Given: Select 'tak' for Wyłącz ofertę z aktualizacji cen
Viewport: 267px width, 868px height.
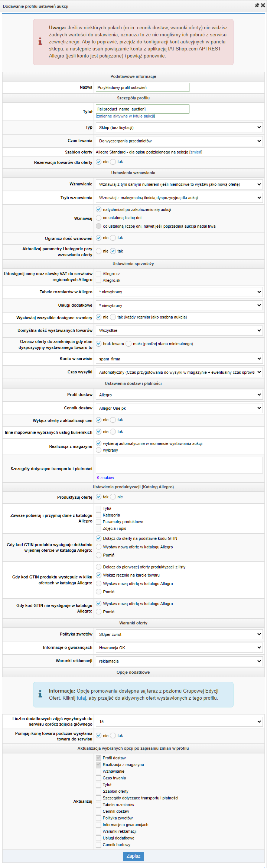Looking at the screenshot, I should coord(113,420).
